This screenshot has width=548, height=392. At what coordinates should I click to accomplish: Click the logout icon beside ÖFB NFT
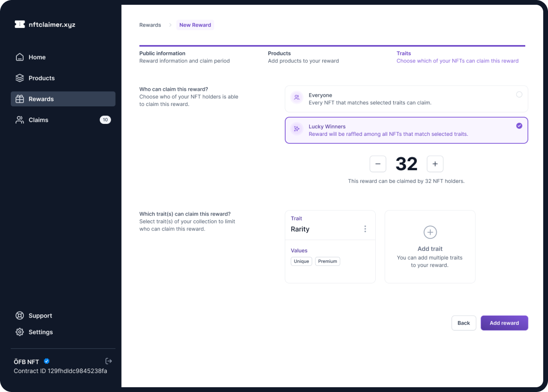108,361
